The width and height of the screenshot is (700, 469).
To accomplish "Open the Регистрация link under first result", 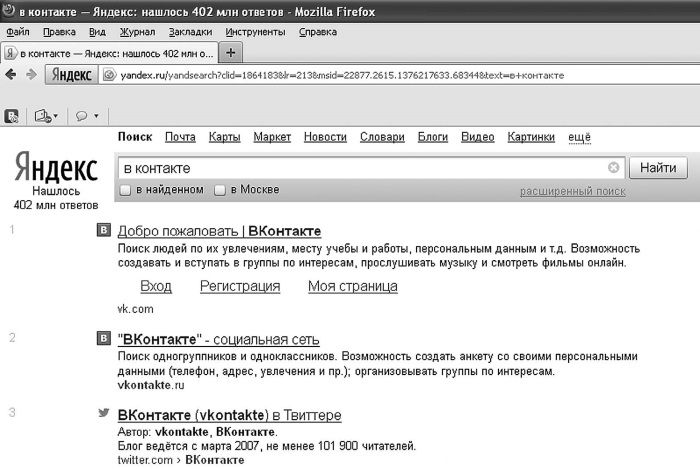I will [x=240, y=287].
